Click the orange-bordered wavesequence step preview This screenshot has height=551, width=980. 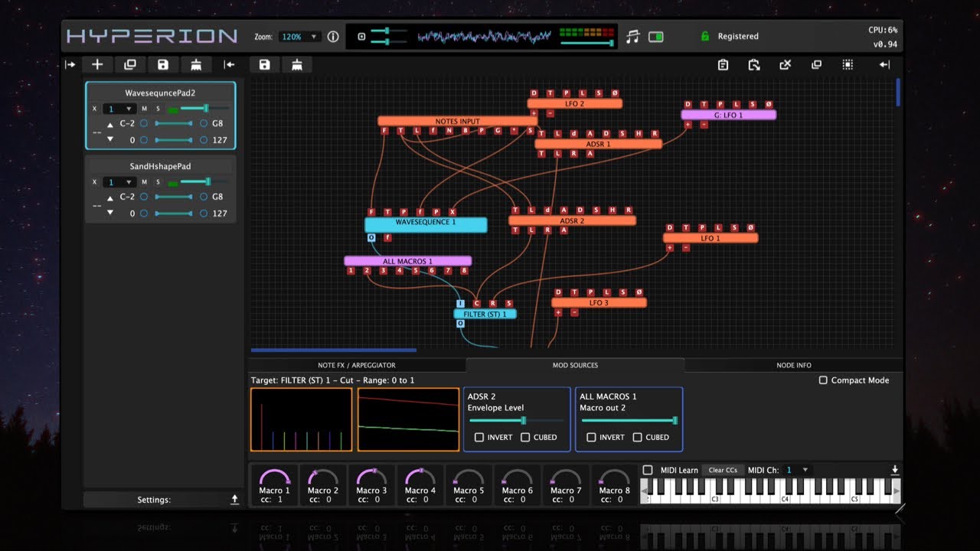point(302,419)
